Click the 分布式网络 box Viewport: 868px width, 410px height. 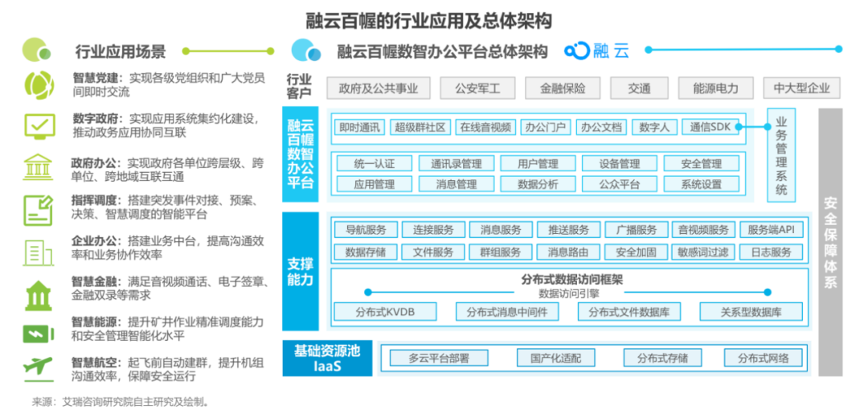[x=764, y=358]
